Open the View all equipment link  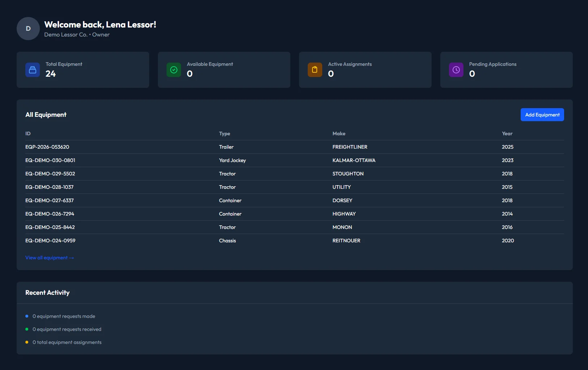coord(50,258)
